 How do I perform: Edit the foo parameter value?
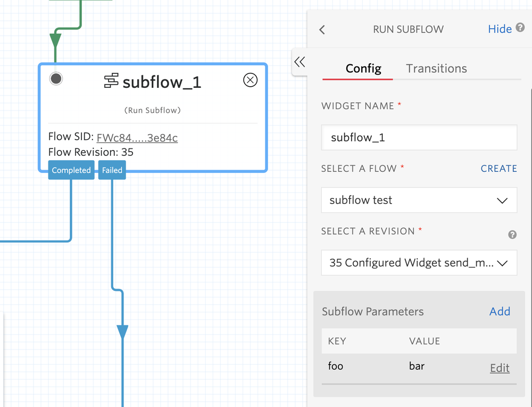tap(499, 368)
